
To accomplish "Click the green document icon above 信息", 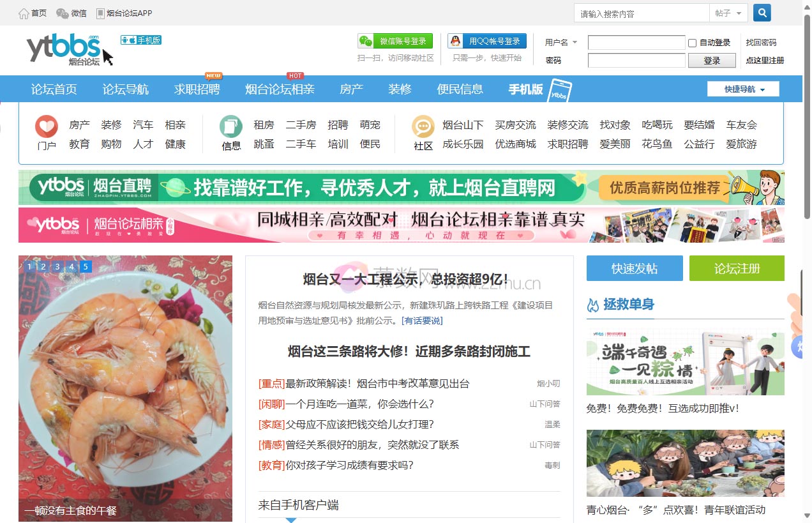I will coord(230,127).
